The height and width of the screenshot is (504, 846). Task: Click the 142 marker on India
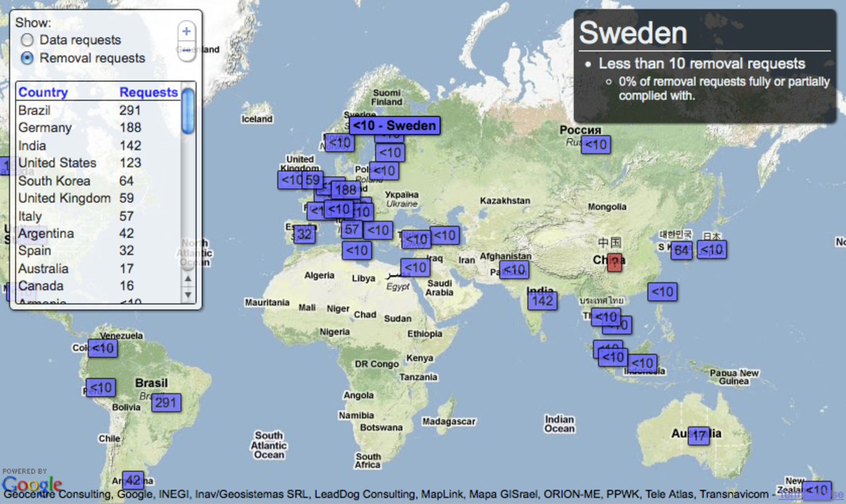[x=542, y=301]
